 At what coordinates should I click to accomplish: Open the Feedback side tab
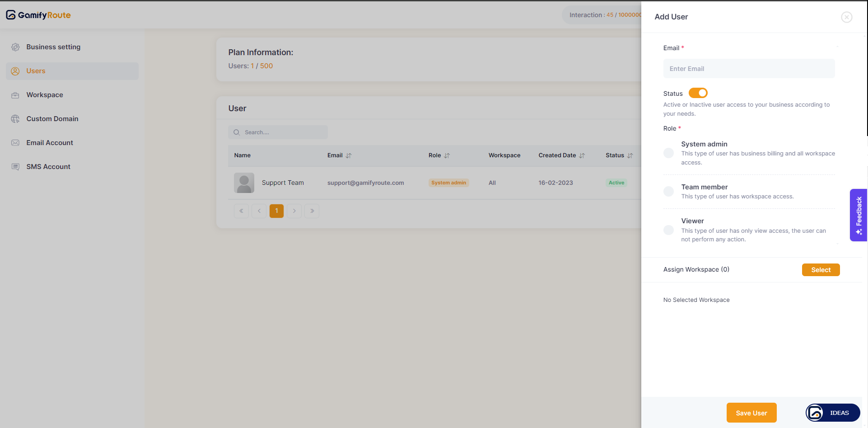(858, 215)
